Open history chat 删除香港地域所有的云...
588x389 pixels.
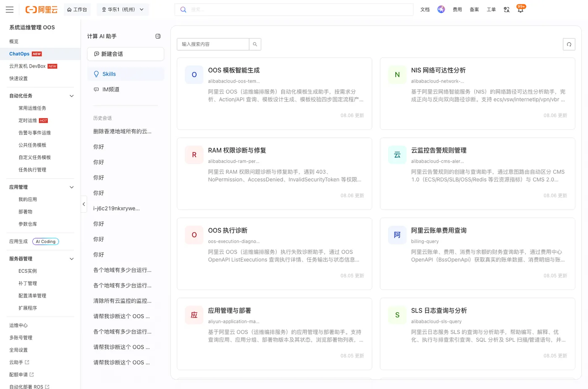122,131
